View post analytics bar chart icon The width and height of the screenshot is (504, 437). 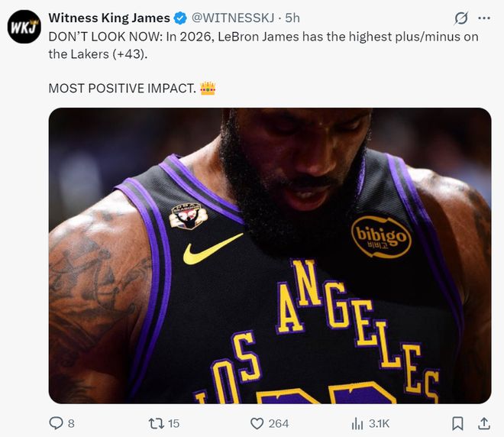[357, 422]
